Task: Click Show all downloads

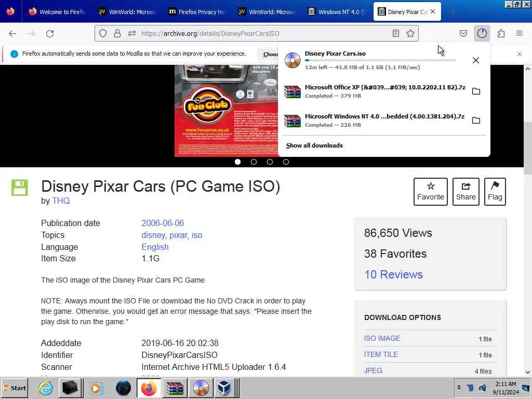Action: [x=314, y=145]
